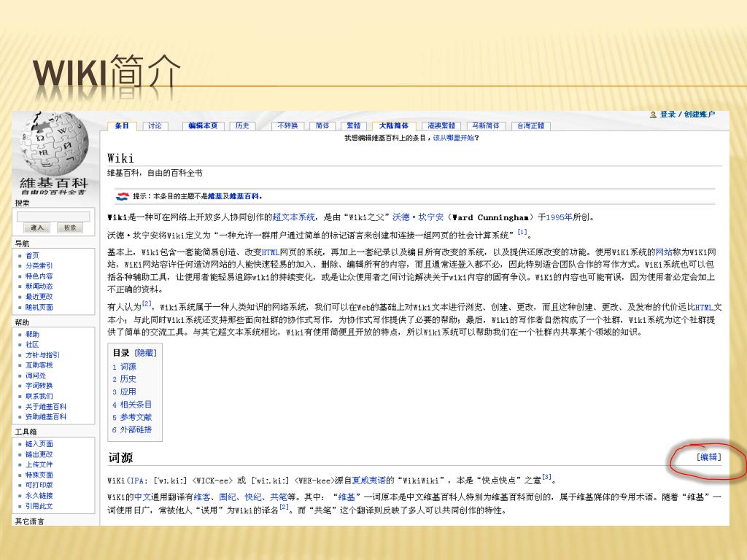Open 特色内容 sidebar link
Image resolution: width=747 pixels, height=560 pixels.
point(39,276)
